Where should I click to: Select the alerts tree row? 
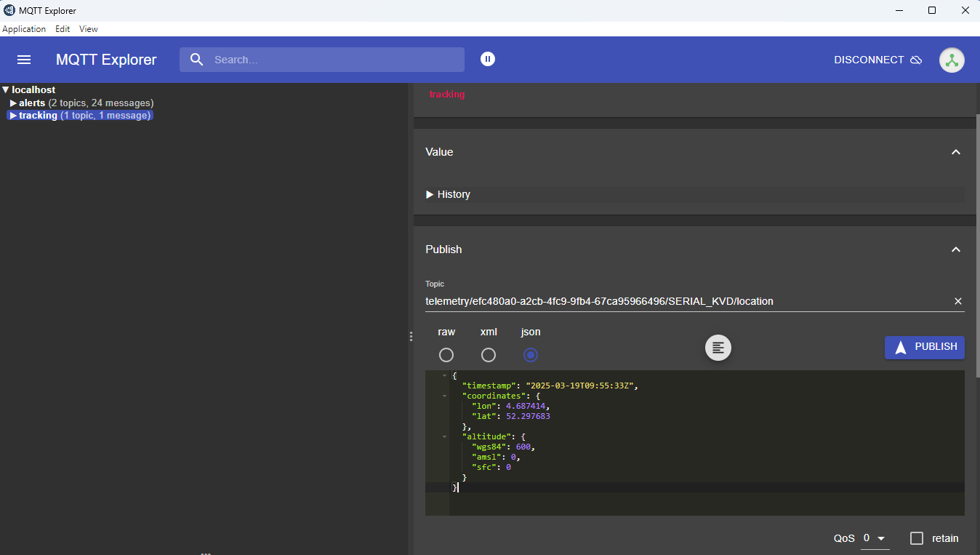pyautogui.click(x=81, y=103)
